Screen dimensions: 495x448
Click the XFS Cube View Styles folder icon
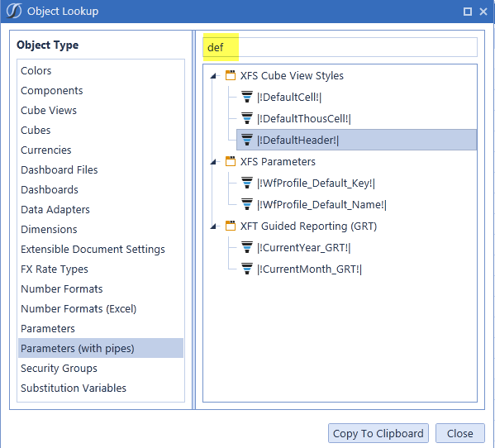[231, 75]
